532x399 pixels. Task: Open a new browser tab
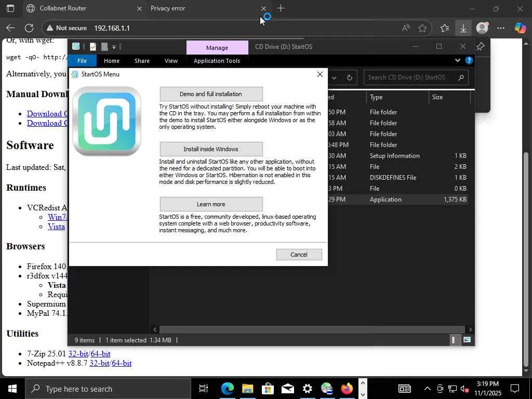(281, 8)
